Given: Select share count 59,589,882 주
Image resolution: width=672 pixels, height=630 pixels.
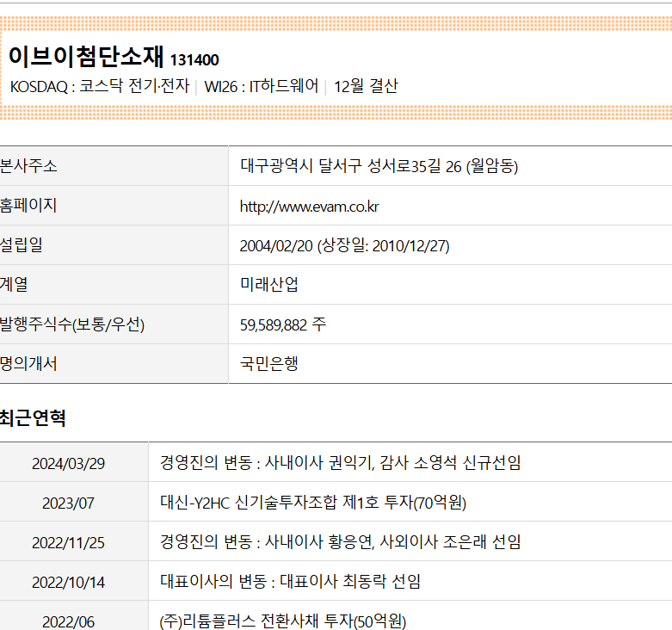Looking at the screenshot, I should coord(283,324).
